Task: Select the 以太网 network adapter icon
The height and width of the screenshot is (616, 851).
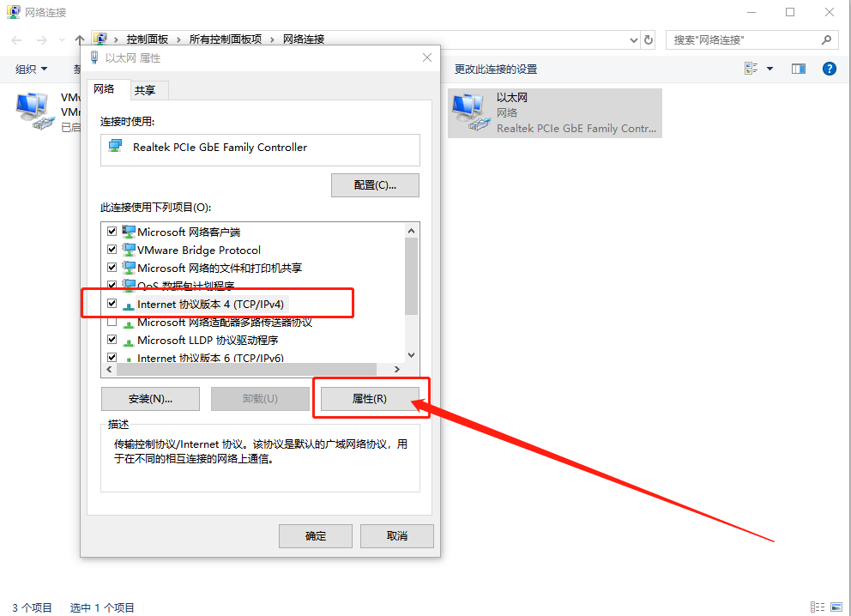Action: pos(469,112)
